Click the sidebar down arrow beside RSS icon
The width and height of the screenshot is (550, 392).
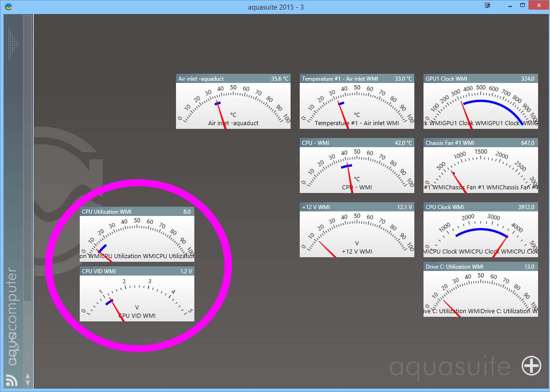[x=27, y=382]
